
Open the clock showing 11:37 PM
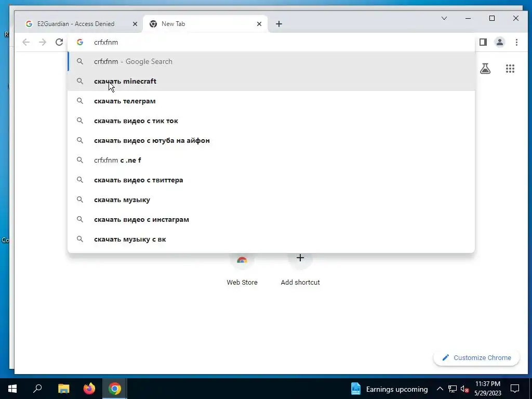[x=487, y=389]
